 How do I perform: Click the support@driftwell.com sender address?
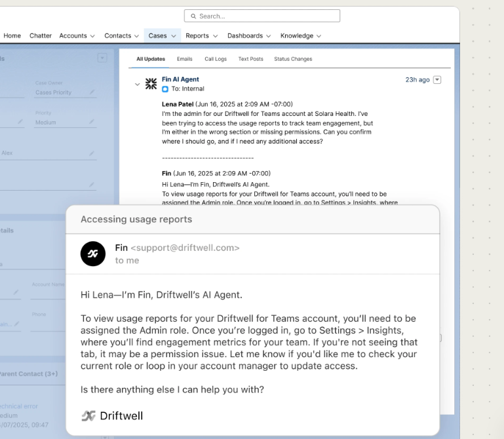[185, 248]
